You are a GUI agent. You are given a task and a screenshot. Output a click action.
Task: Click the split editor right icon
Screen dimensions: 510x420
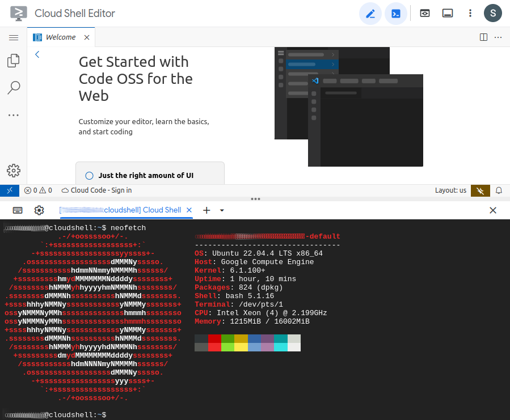click(484, 37)
